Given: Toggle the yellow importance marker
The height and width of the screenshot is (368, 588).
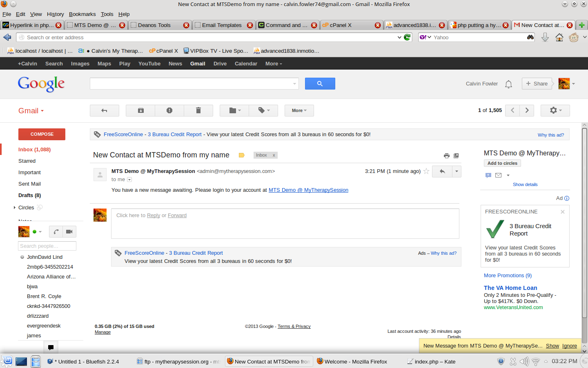Looking at the screenshot, I should [241, 155].
